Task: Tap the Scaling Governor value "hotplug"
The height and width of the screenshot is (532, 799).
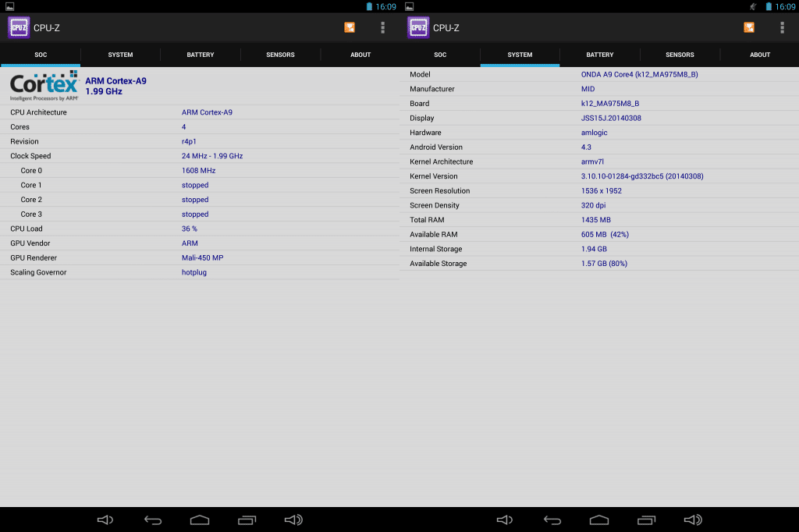Action: click(x=194, y=272)
